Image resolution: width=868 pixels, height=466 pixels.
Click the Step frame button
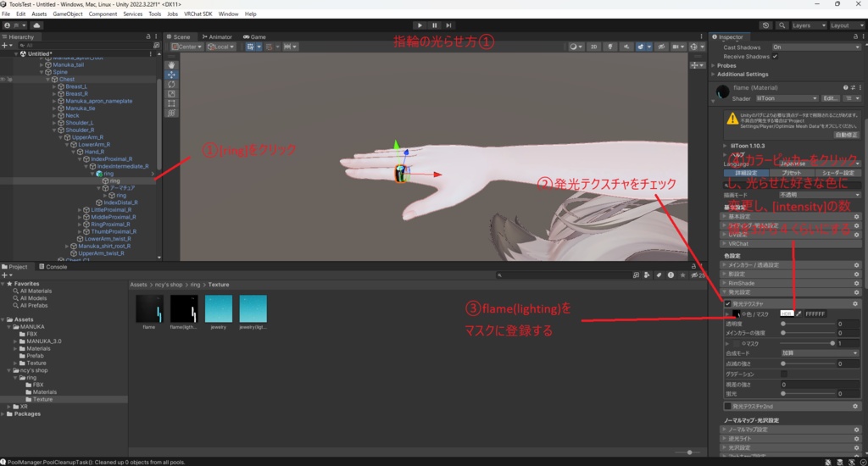[449, 25]
